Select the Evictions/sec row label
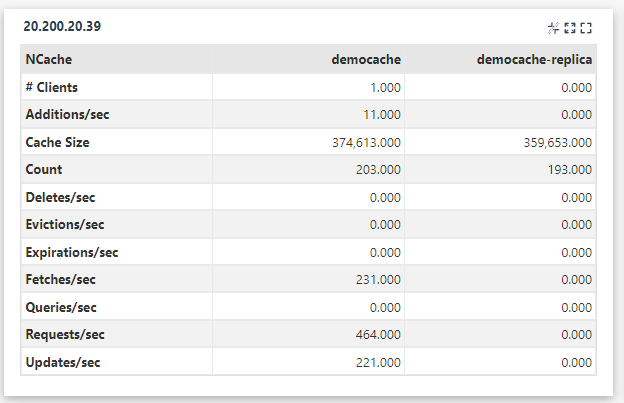Image resolution: width=624 pixels, height=403 pixels. 65,224
